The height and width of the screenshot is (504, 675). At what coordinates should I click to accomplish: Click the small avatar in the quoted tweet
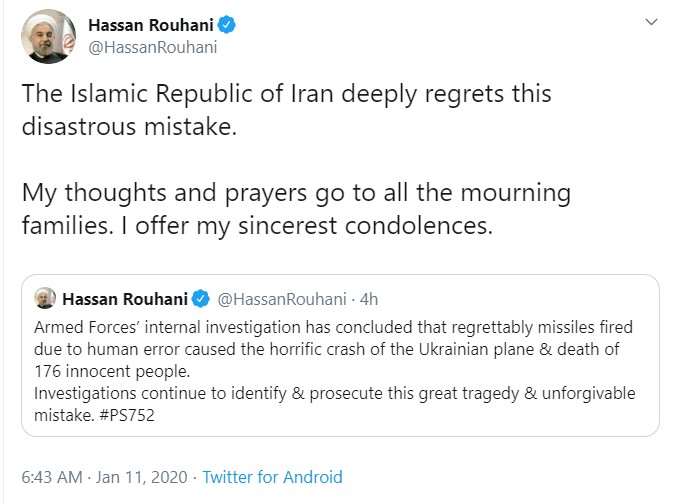click(x=45, y=298)
